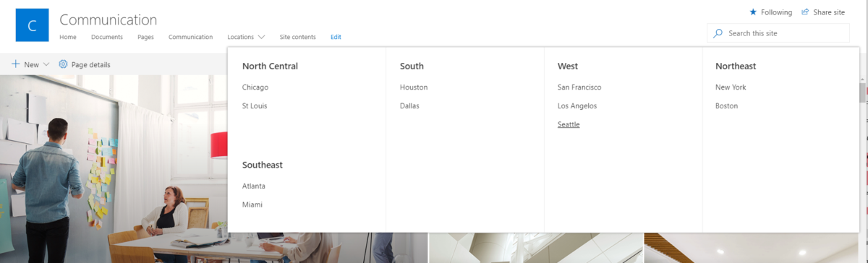Click the Edit navigation link
This screenshot has width=868, height=263.
click(x=336, y=37)
